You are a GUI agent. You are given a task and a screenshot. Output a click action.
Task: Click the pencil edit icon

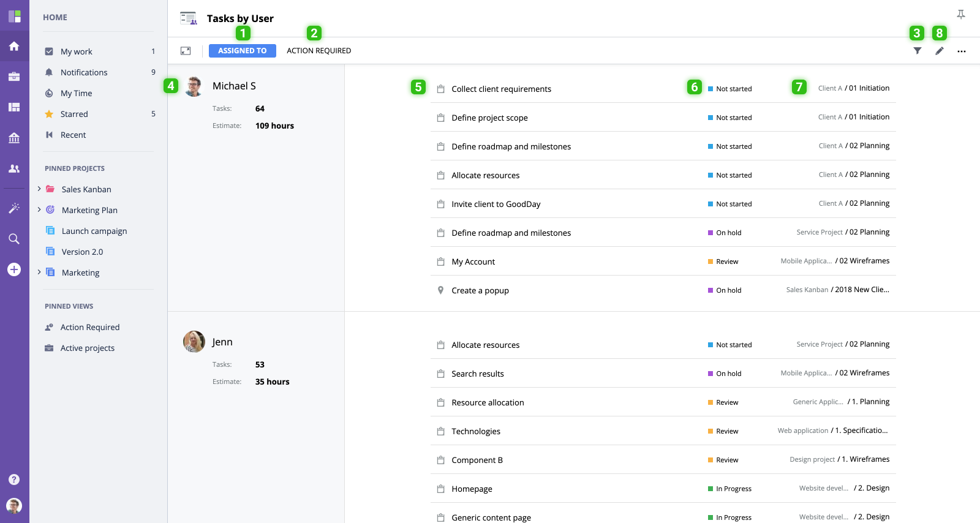[939, 51]
